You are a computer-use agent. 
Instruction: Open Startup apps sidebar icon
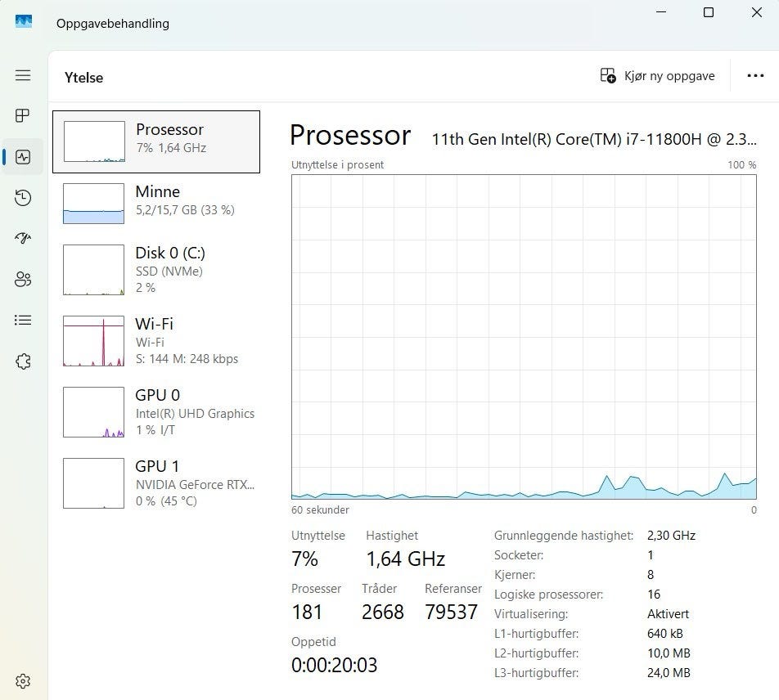click(23, 238)
